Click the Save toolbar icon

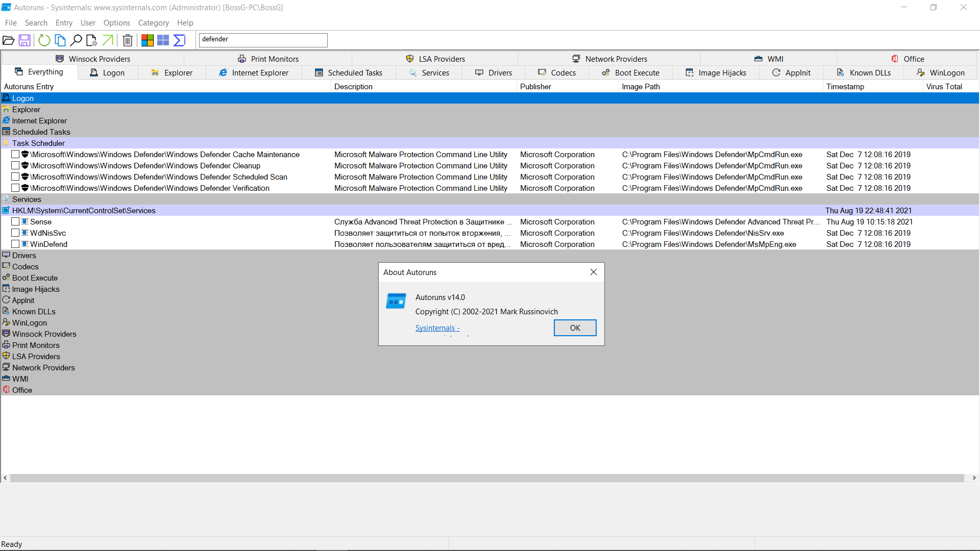24,40
